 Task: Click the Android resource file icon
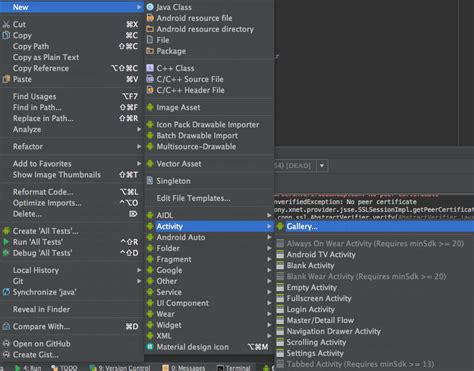click(x=150, y=18)
